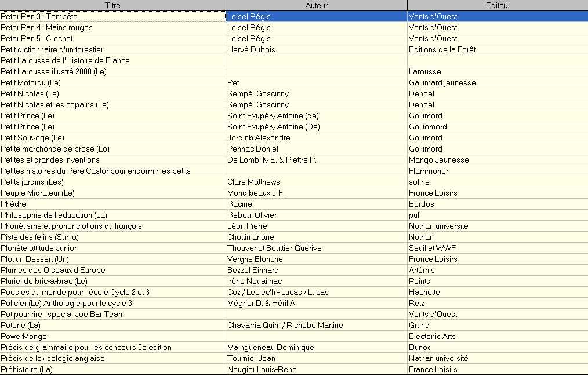The height and width of the screenshot is (375, 588).
Task: Select the publisher 'Gallimard jeunesse'
Action: click(442, 82)
